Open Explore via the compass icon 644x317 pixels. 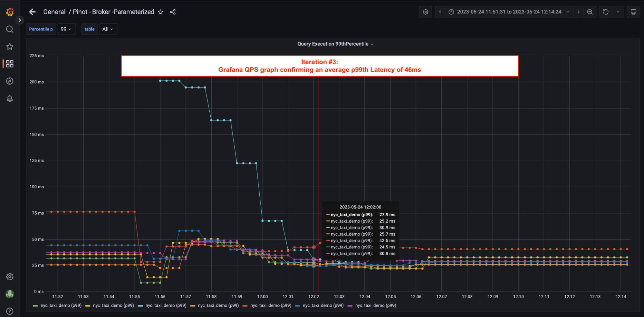[10, 81]
